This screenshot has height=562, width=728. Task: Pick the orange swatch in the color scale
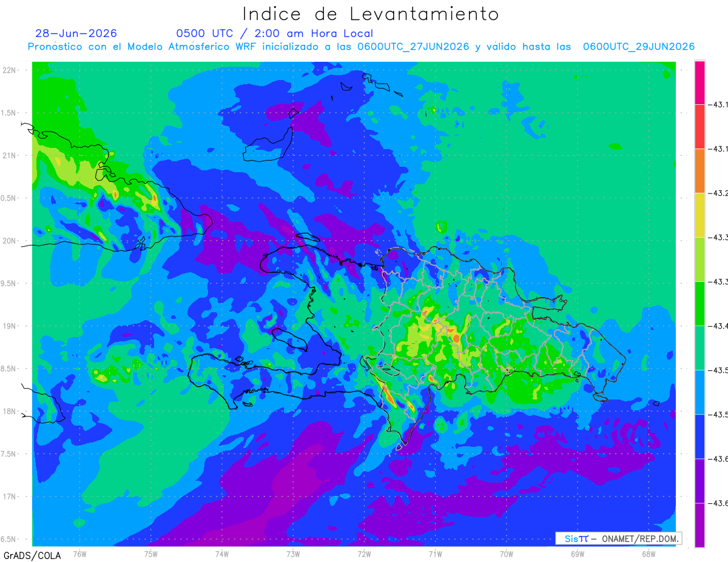[699, 171]
